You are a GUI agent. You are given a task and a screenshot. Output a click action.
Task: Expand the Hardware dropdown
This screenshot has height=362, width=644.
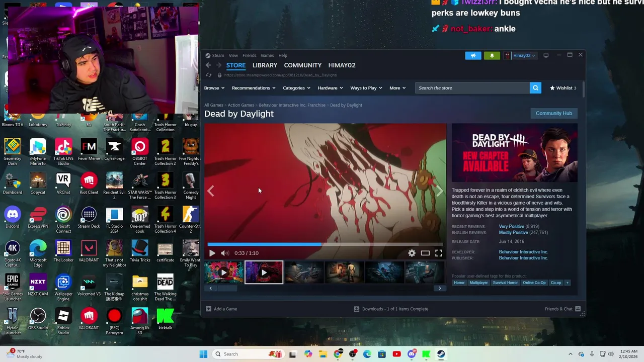coord(330,88)
